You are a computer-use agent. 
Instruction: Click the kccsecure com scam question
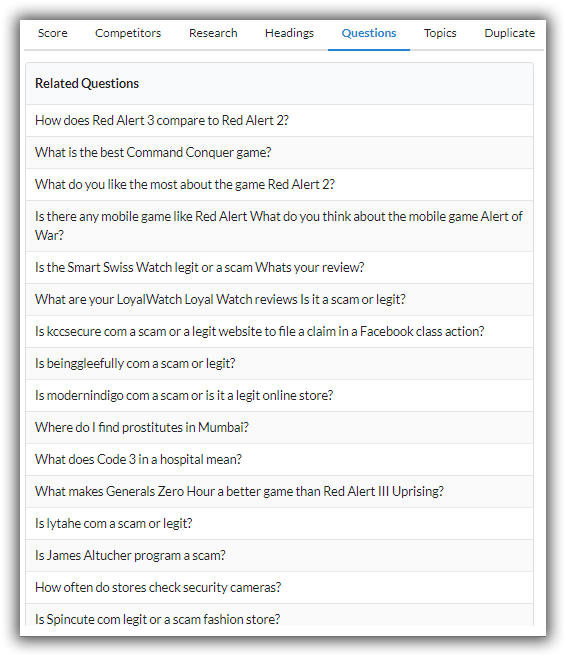pos(279,331)
